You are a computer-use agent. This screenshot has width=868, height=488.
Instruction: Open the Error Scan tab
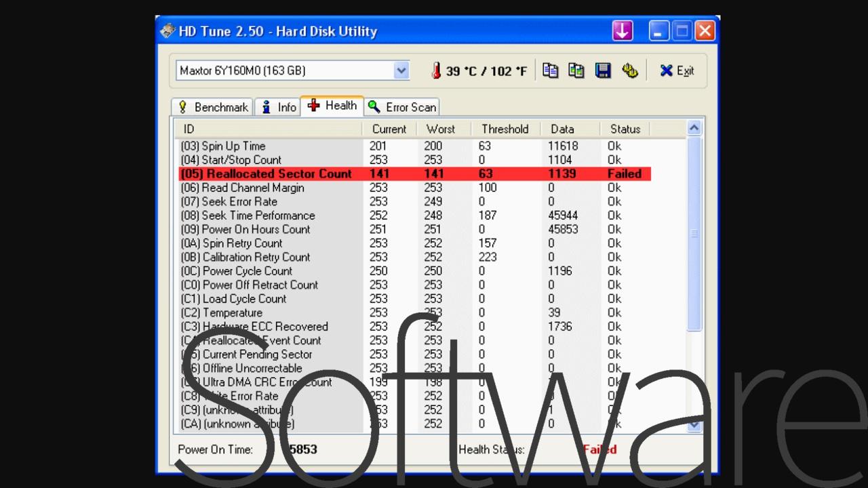coord(403,107)
